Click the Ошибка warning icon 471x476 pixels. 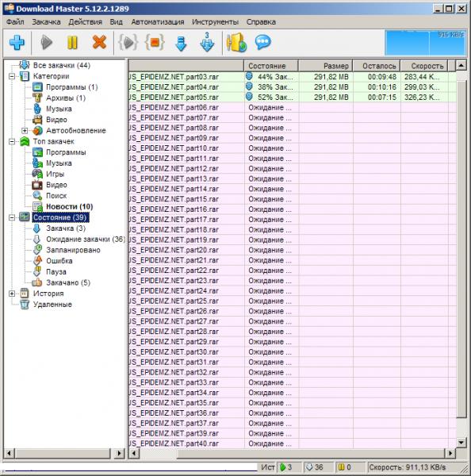pos(37,260)
